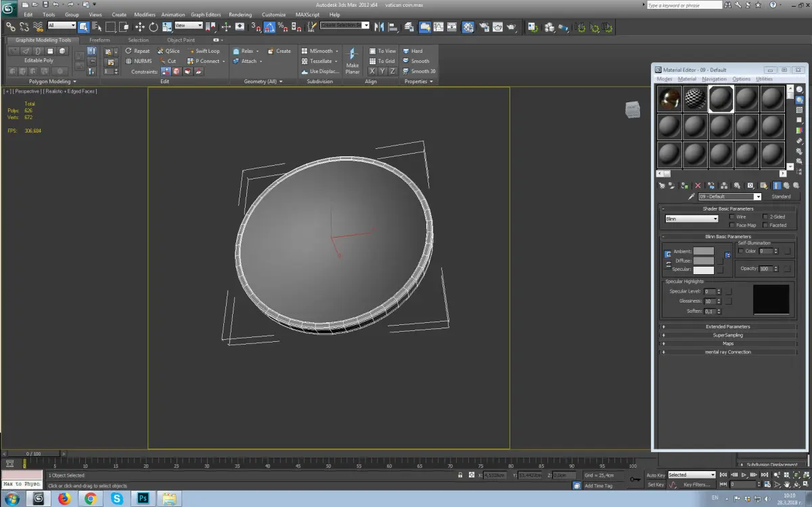Click the Make Planar icon
The image size is (812, 507).
353,60
